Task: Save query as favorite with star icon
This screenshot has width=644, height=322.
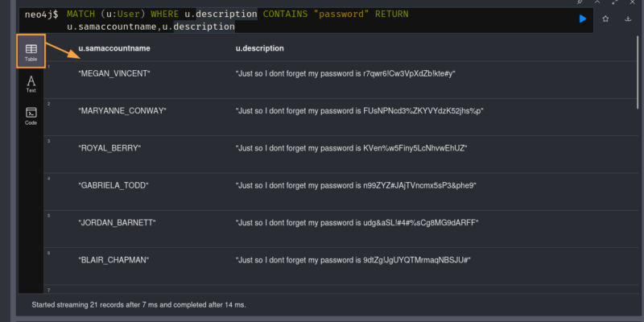Action: pos(605,19)
